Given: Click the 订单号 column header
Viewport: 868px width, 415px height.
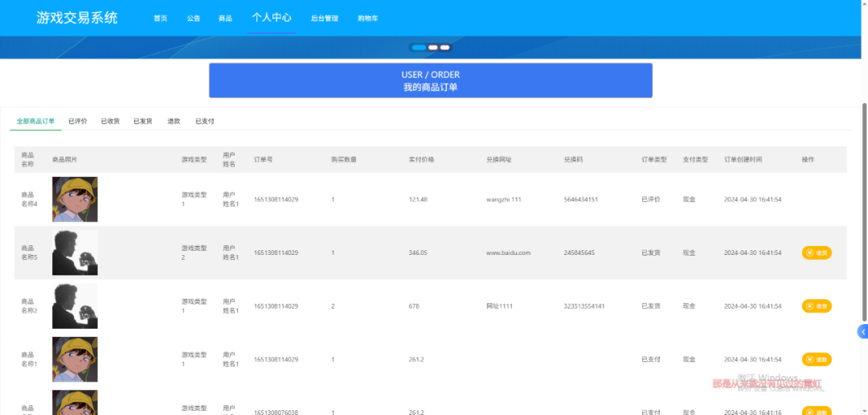Looking at the screenshot, I should click(263, 159).
